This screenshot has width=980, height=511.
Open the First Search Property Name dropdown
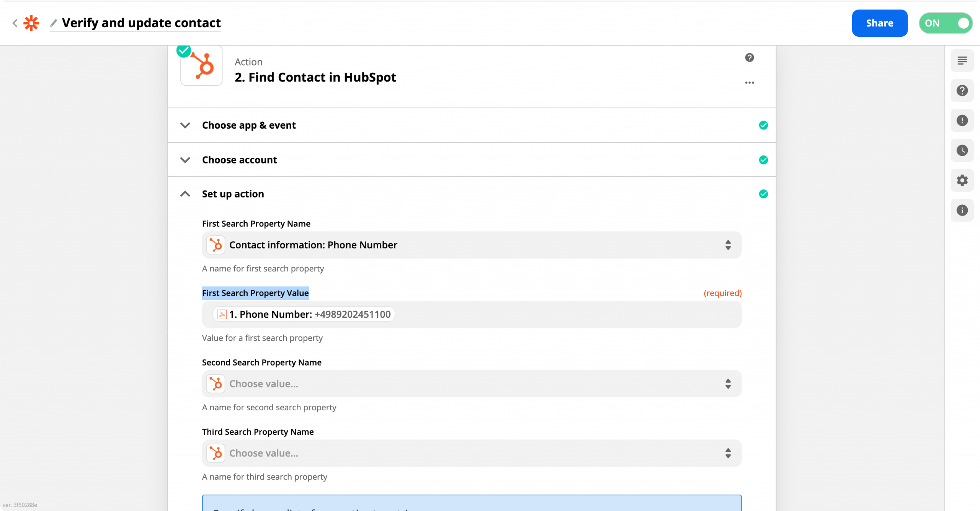coord(472,245)
